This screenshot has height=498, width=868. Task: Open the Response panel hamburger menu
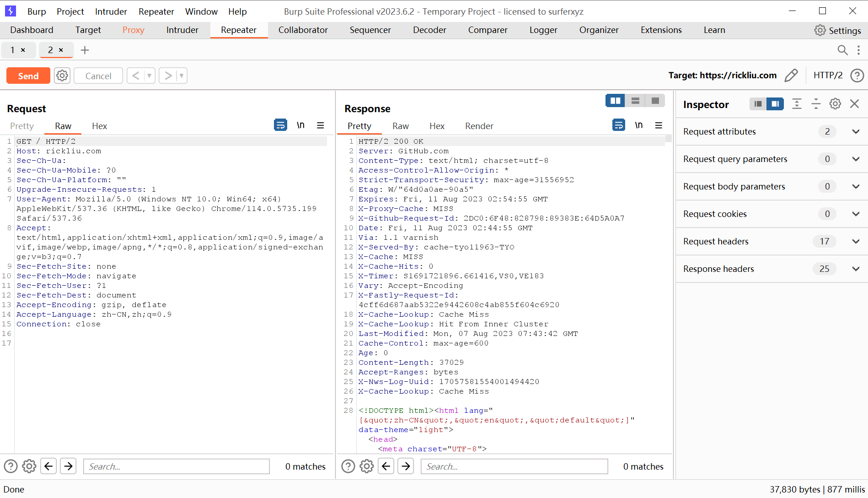pyautogui.click(x=659, y=125)
